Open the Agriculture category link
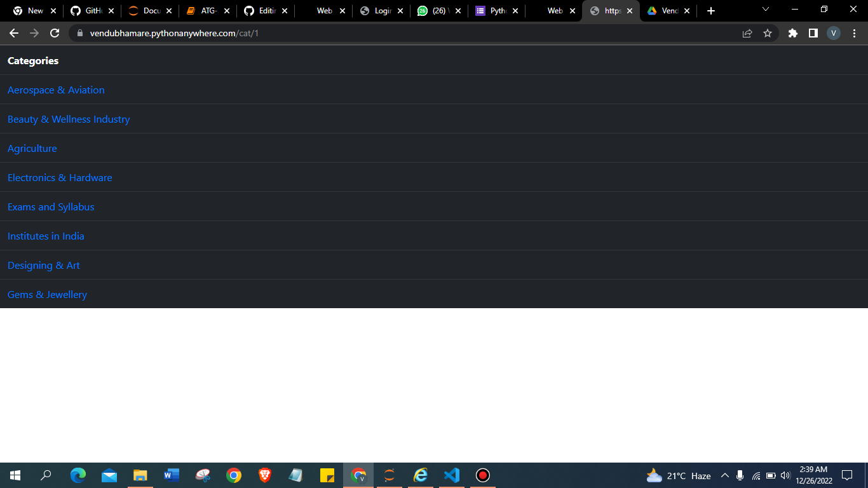 (32, 148)
